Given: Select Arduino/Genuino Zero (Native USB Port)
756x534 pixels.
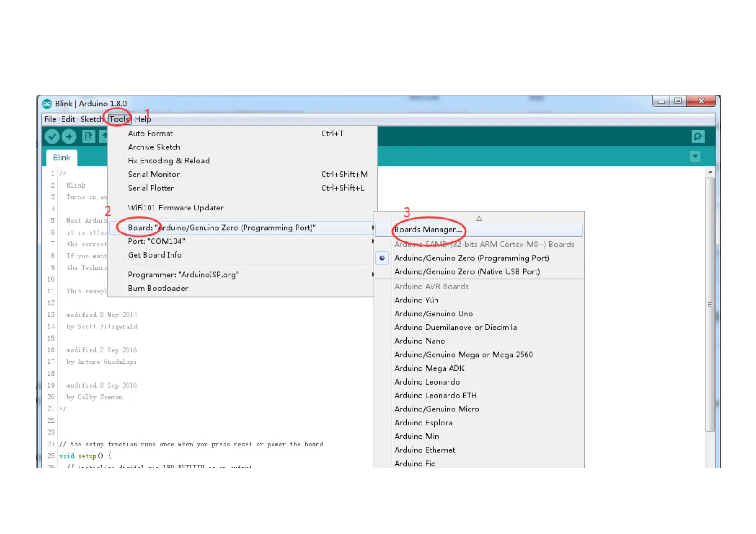Looking at the screenshot, I should [479, 271].
